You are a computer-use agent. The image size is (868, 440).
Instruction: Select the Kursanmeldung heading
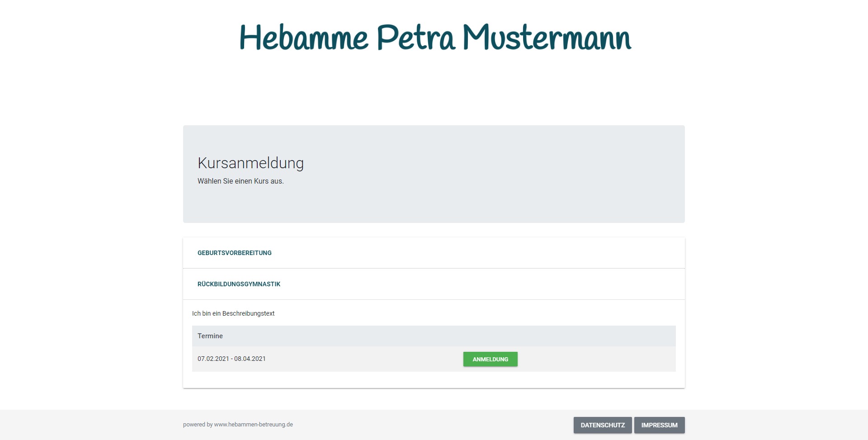click(x=250, y=163)
